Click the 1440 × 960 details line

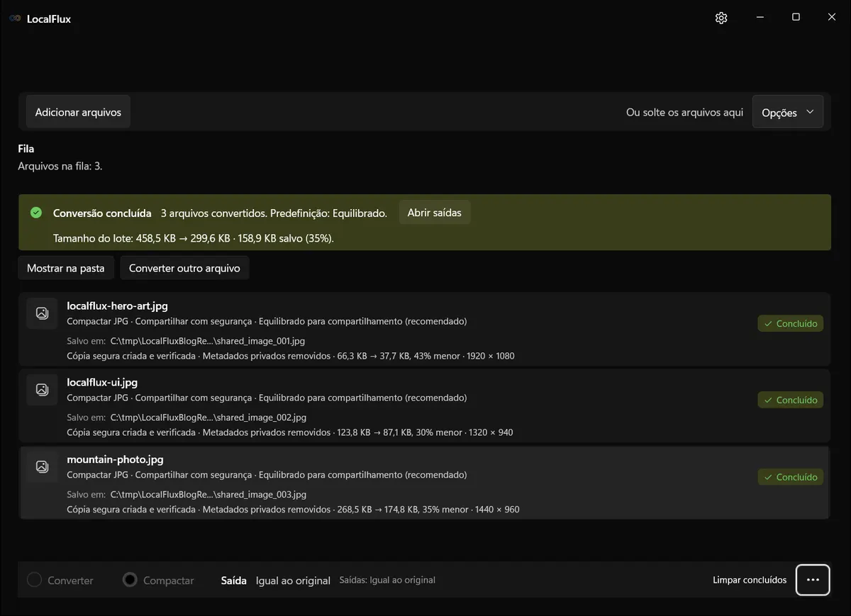[x=293, y=510]
